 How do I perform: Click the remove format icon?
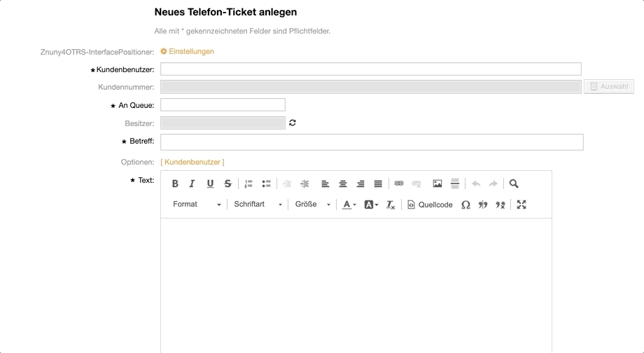pyautogui.click(x=391, y=205)
